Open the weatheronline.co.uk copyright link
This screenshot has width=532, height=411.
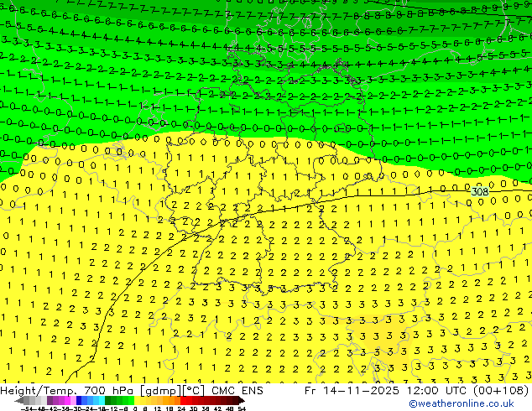[x=462, y=403]
